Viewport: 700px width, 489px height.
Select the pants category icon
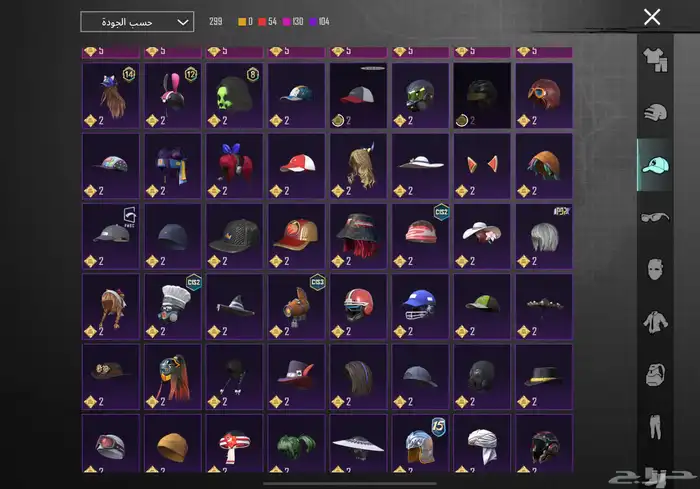(655, 427)
